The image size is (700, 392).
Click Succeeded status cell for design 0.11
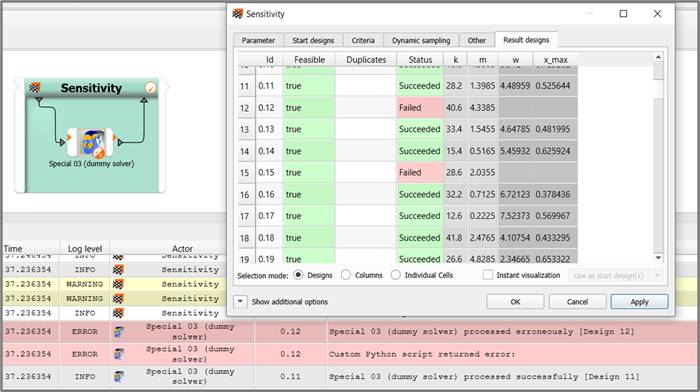[420, 86]
